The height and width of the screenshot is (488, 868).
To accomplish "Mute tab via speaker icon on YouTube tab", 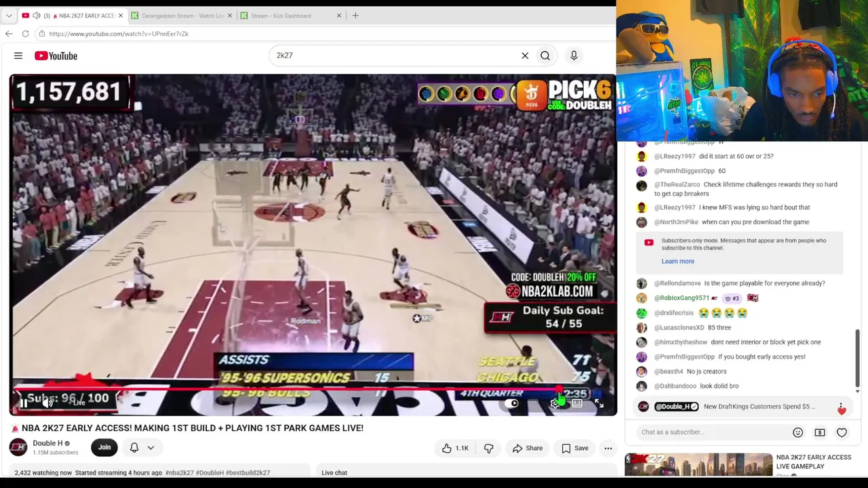I will point(37,16).
